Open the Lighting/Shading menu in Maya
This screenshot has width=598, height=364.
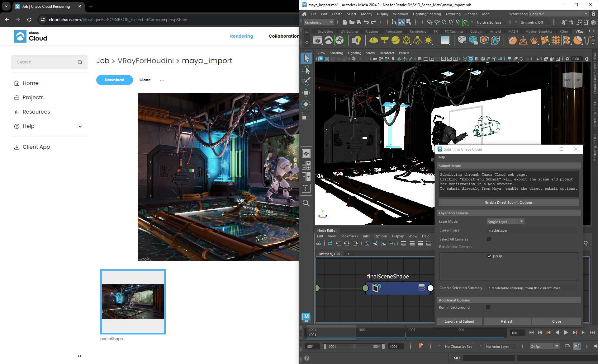(426, 14)
